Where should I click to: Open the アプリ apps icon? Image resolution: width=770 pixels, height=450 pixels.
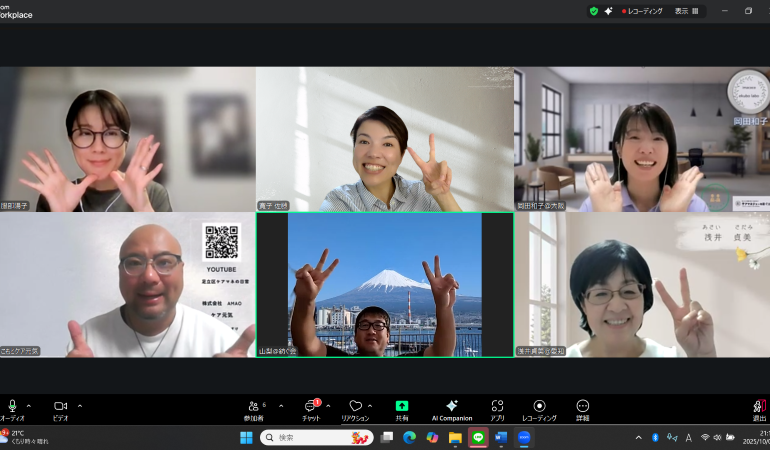[497, 406]
